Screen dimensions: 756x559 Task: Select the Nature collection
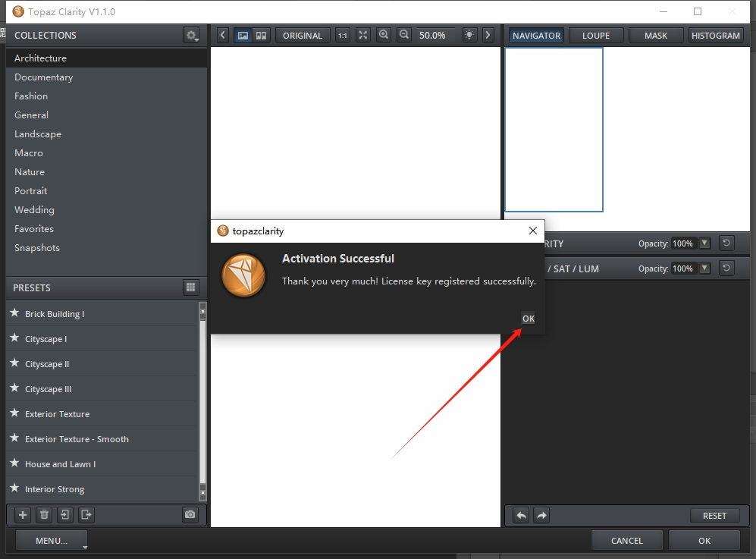[107, 171]
